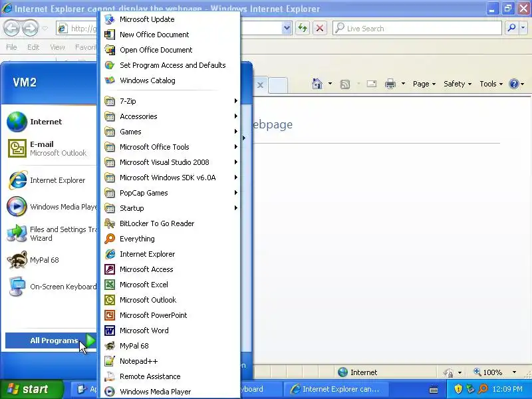
Task: Click the All Programs button
Action: (x=51, y=340)
